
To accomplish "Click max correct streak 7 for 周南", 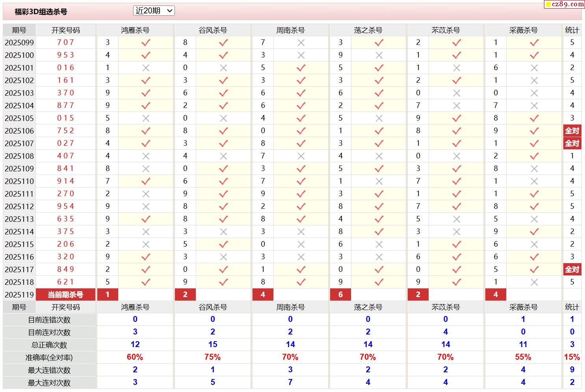I will point(290,383).
